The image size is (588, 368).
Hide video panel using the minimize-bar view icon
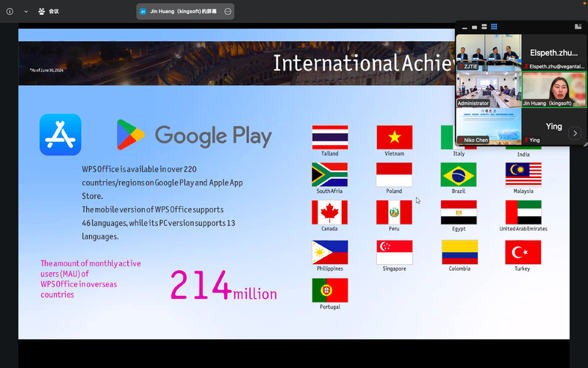tap(465, 27)
